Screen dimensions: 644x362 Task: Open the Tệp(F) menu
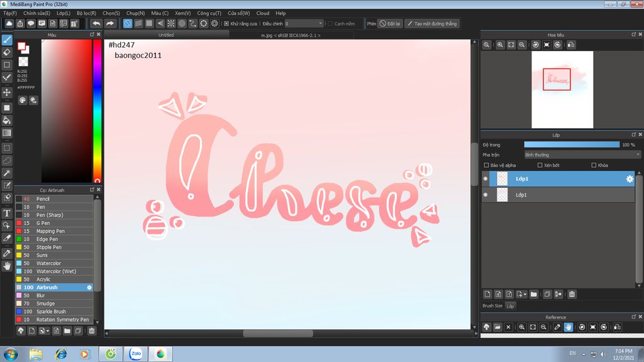pos(10,13)
